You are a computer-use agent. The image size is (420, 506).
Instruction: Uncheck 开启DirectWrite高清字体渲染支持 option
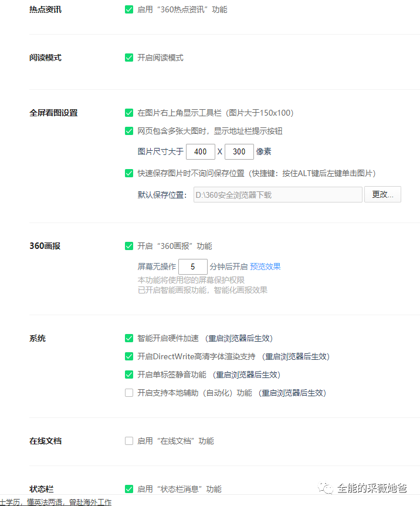[129, 356]
